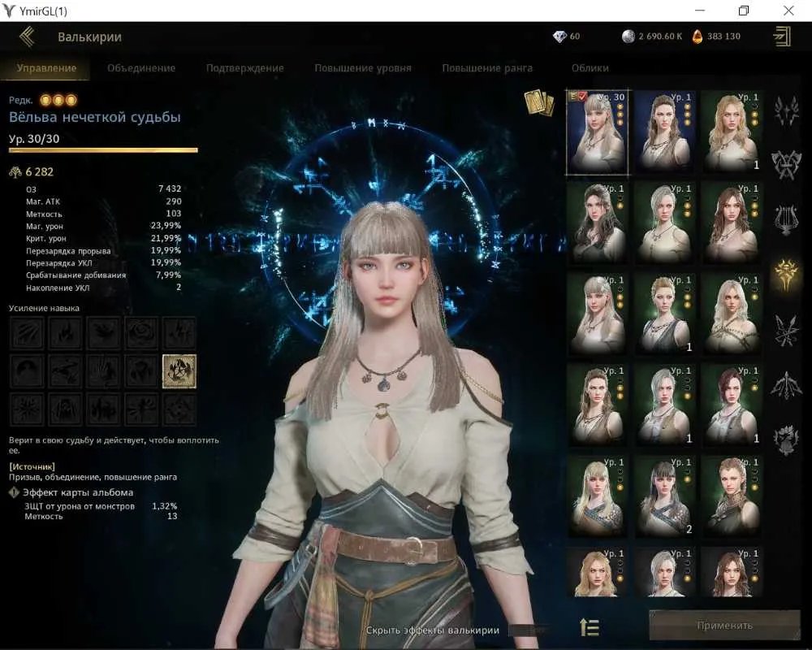Click the ОЗ value 7 432
Screen dimensions: 812x650
point(170,188)
